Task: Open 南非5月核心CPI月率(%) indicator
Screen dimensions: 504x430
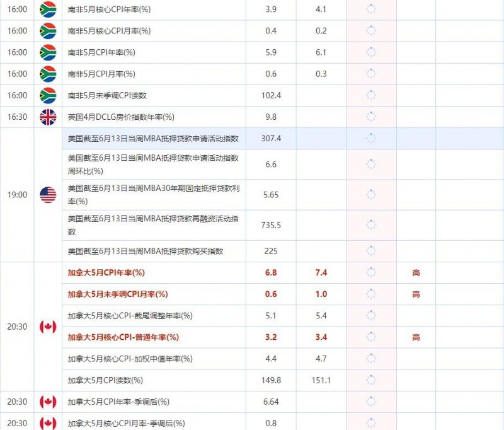Action: click(109, 31)
